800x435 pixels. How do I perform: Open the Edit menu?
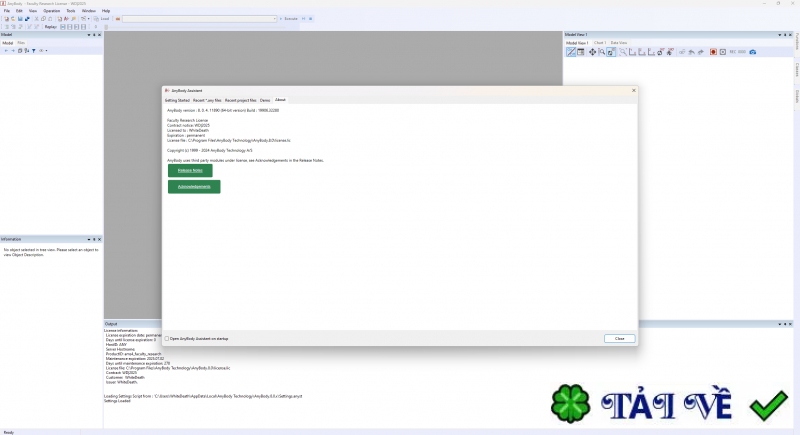tap(19, 11)
